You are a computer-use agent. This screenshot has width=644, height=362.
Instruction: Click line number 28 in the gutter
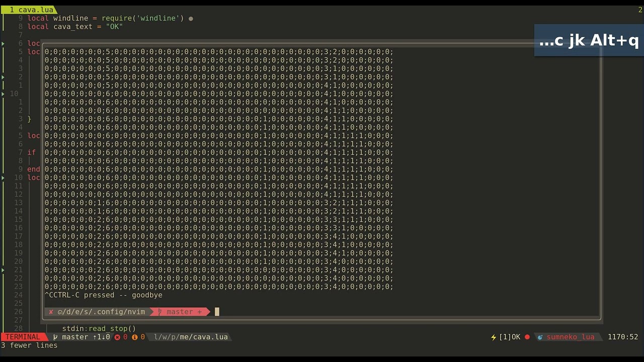pyautogui.click(x=19, y=328)
